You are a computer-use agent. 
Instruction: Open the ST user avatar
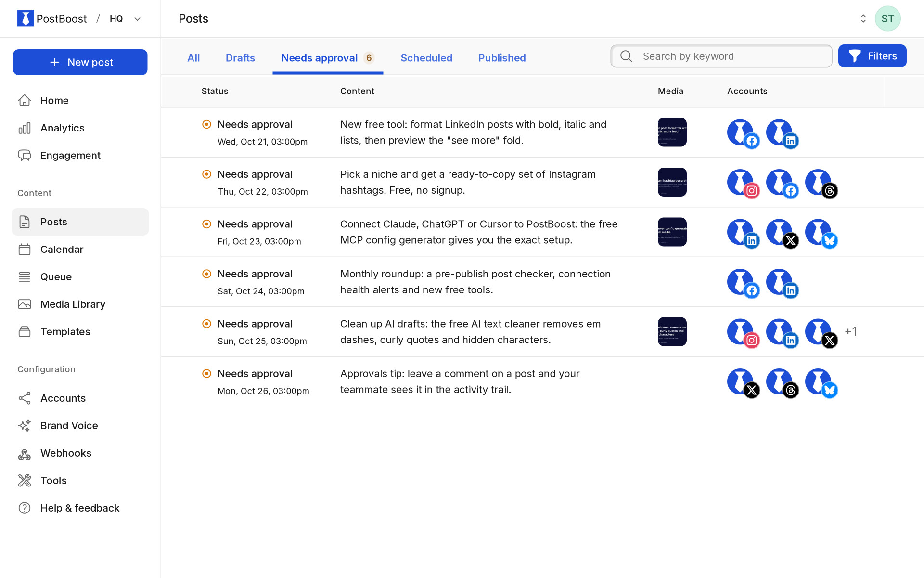(887, 18)
